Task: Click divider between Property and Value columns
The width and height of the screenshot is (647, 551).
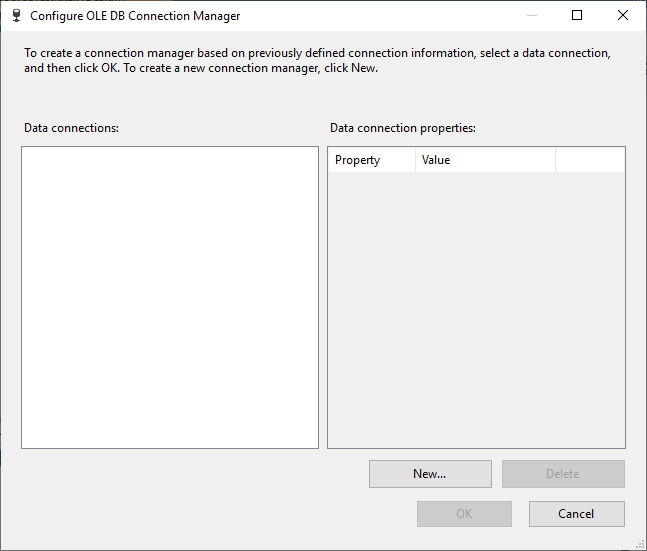Action: [x=415, y=160]
